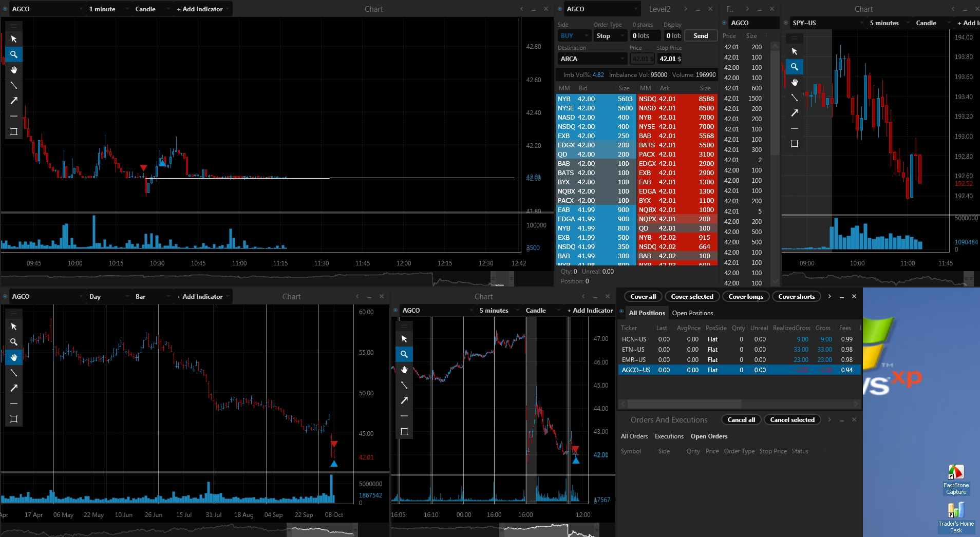The width and height of the screenshot is (980, 537).
Task: Select the zoom magnifier tool in the SPY~US chart
Action: (795, 67)
